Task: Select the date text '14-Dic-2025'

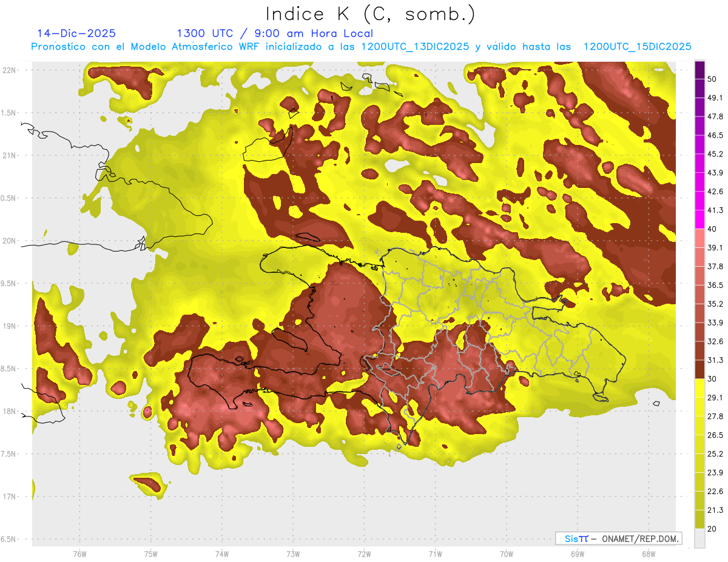Action: click(76, 33)
